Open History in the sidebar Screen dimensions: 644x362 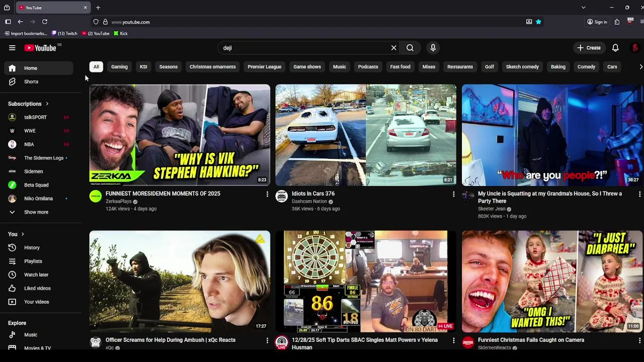point(39,247)
